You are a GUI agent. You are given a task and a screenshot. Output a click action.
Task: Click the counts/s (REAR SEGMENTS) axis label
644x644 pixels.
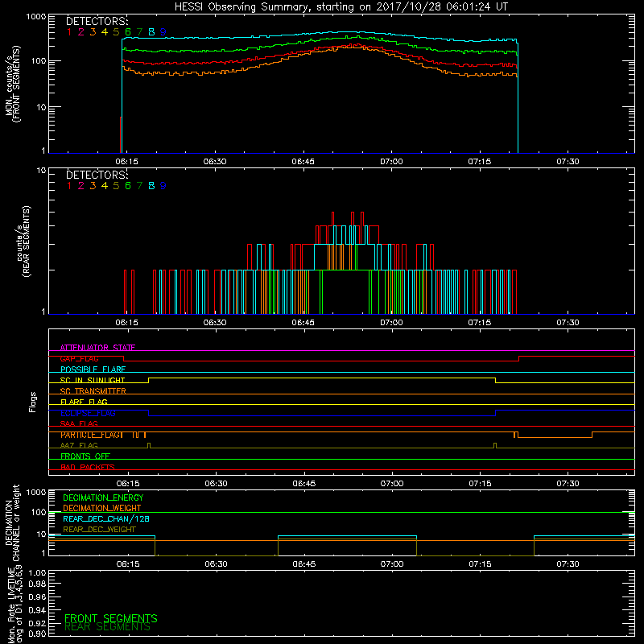pyautogui.click(x=23, y=241)
